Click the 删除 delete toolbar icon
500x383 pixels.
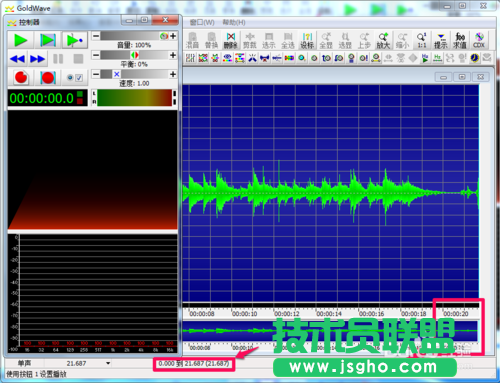(231, 40)
